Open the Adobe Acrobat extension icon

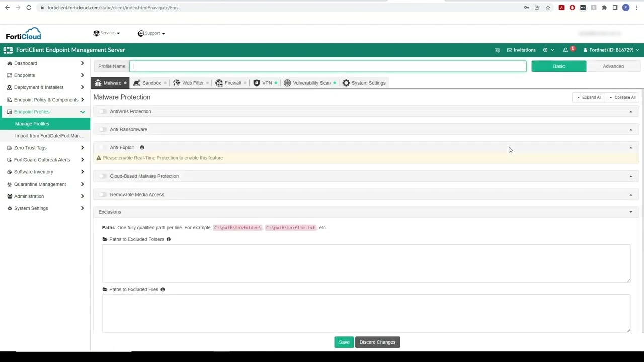tap(561, 8)
